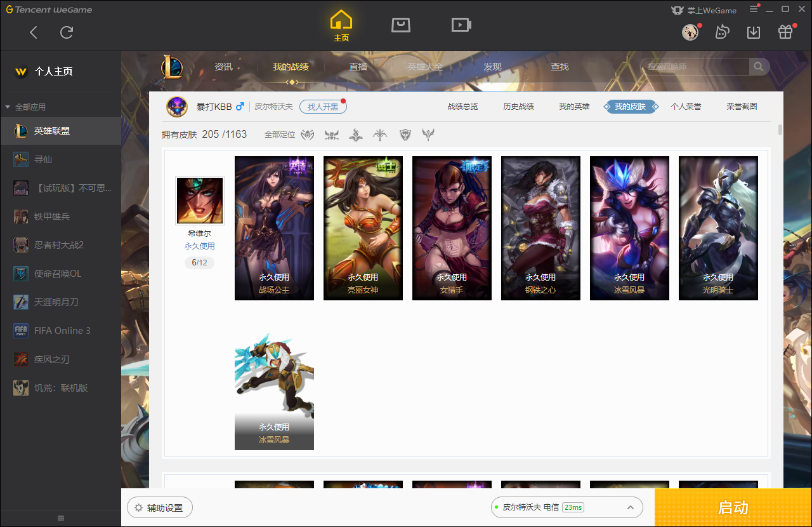This screenshot has width=812, height=527.
Task: Switch to the 直播 tab
Action: tap(358, 67)
